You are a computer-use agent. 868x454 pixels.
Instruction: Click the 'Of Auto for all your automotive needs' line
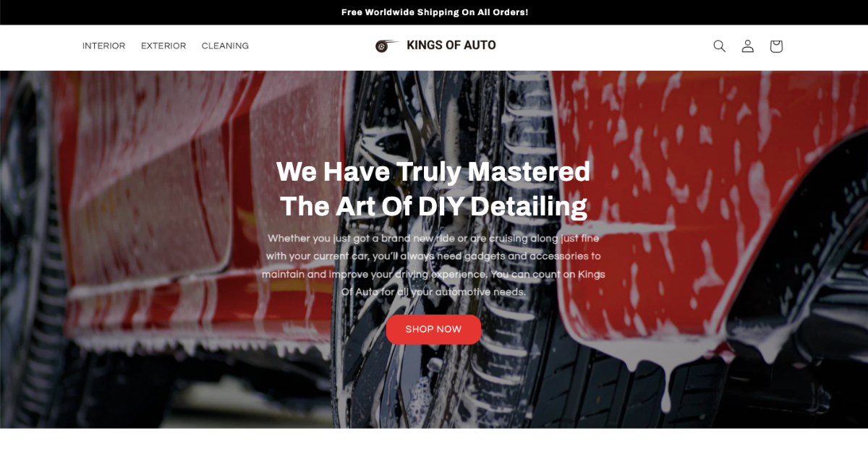433,293
